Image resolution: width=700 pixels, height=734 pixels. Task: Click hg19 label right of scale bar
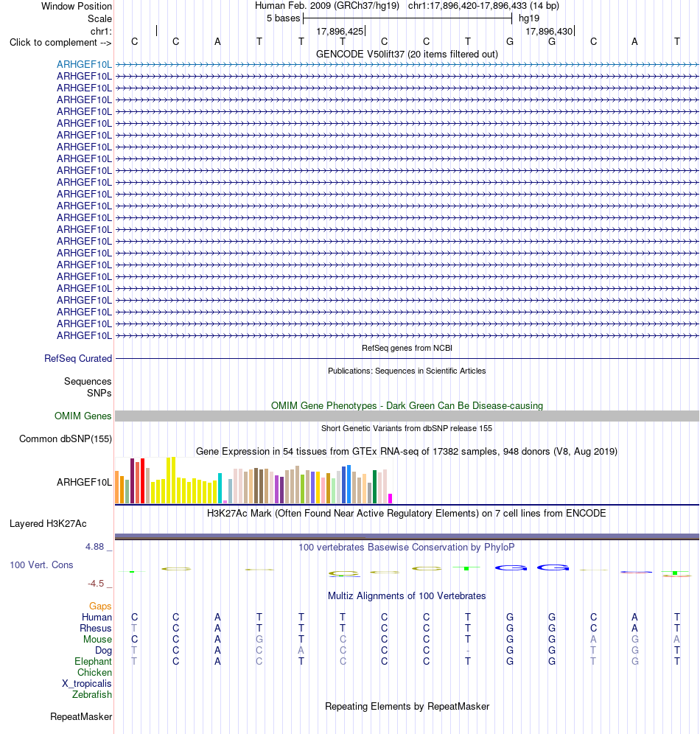[x=529, y=18]
